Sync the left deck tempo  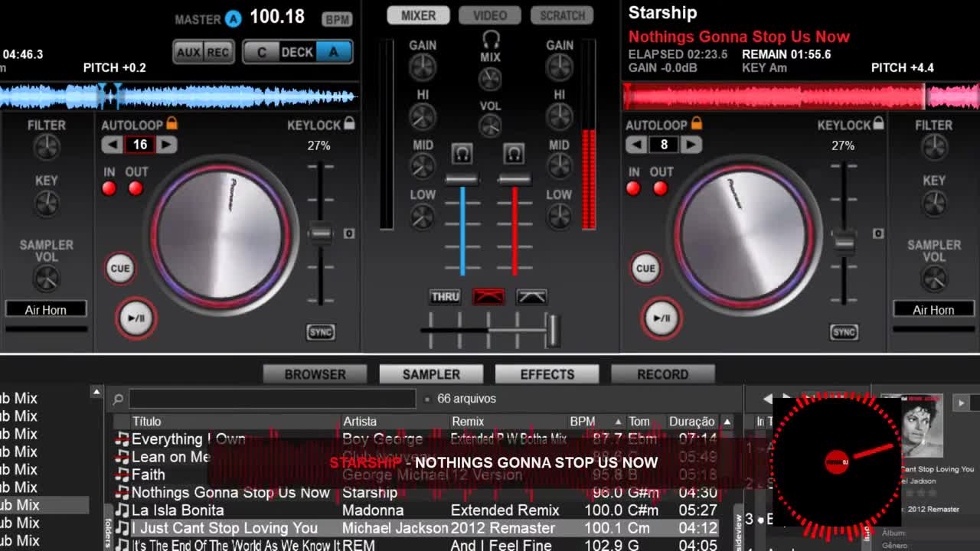click(x=320, y=332)
